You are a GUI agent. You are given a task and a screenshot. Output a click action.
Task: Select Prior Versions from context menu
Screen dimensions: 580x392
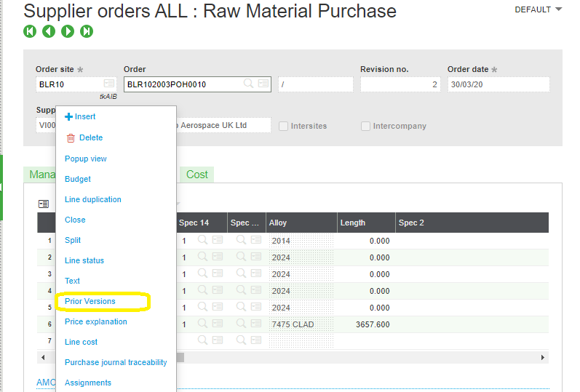tap(90, 301)
